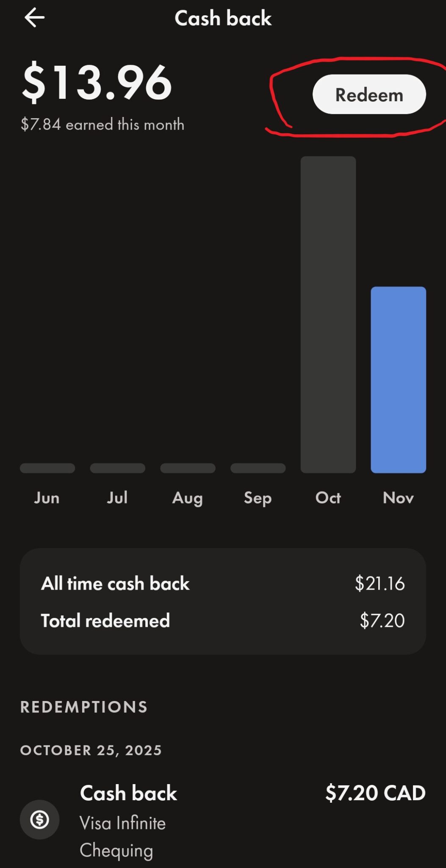Open the All time cash back row
The image size is (446, 868).
point(223,584)
